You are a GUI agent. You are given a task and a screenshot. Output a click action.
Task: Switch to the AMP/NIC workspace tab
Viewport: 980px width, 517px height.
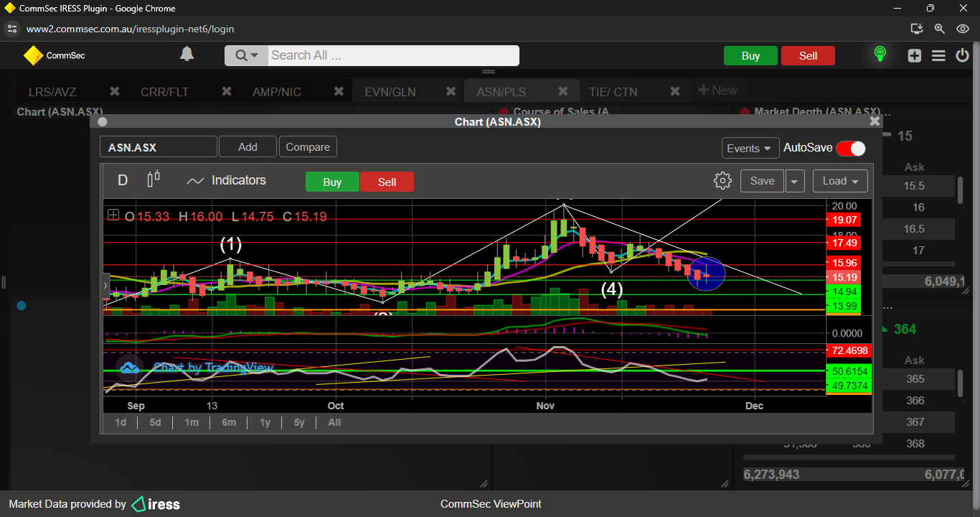tap(277, 92)
